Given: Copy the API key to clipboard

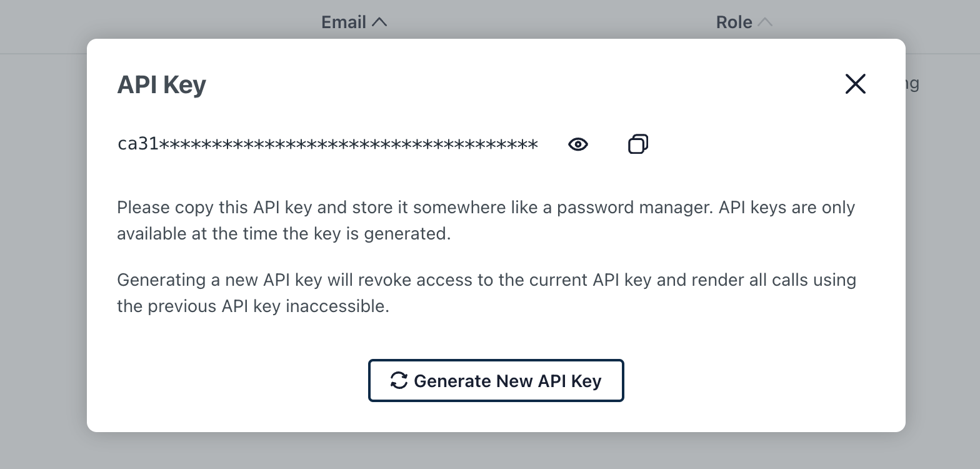Looking at the screenshot, I should click(637, 144).
